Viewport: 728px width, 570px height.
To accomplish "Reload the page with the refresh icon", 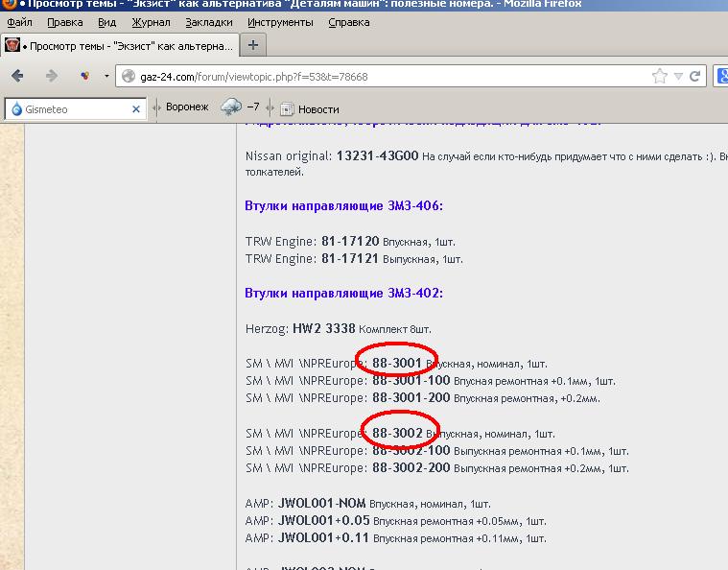I will click(695, 76).
